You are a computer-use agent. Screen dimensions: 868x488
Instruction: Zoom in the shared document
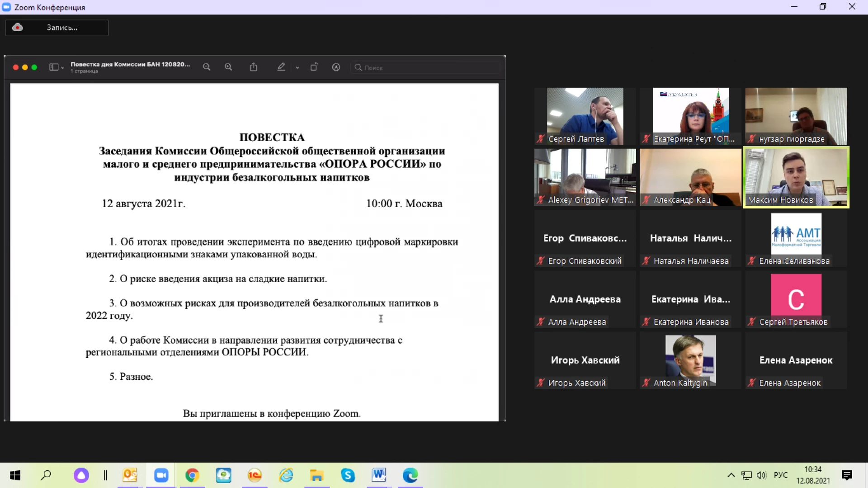click(x=228, y=67)
